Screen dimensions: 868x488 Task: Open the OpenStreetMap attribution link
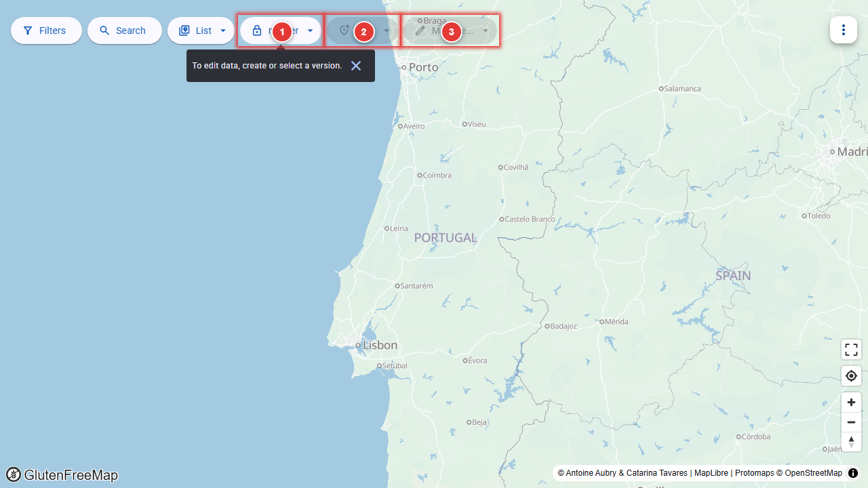(813, 473)
